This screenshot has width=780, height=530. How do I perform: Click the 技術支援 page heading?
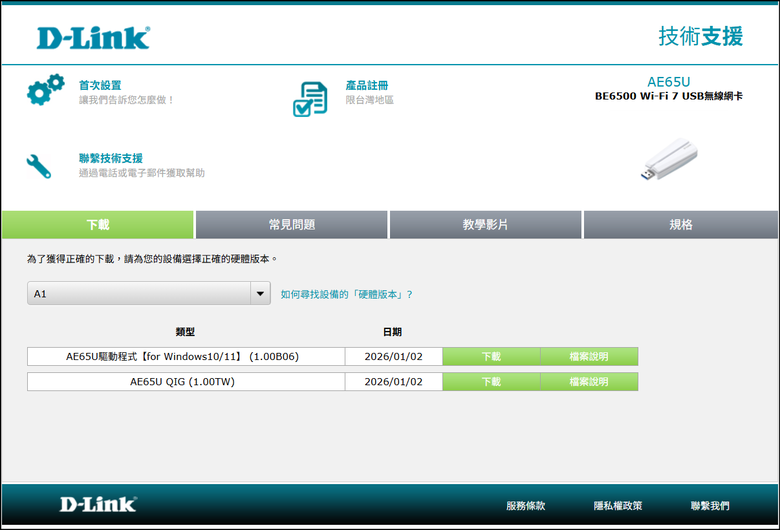pyautogui.click(x=700, y=36)
